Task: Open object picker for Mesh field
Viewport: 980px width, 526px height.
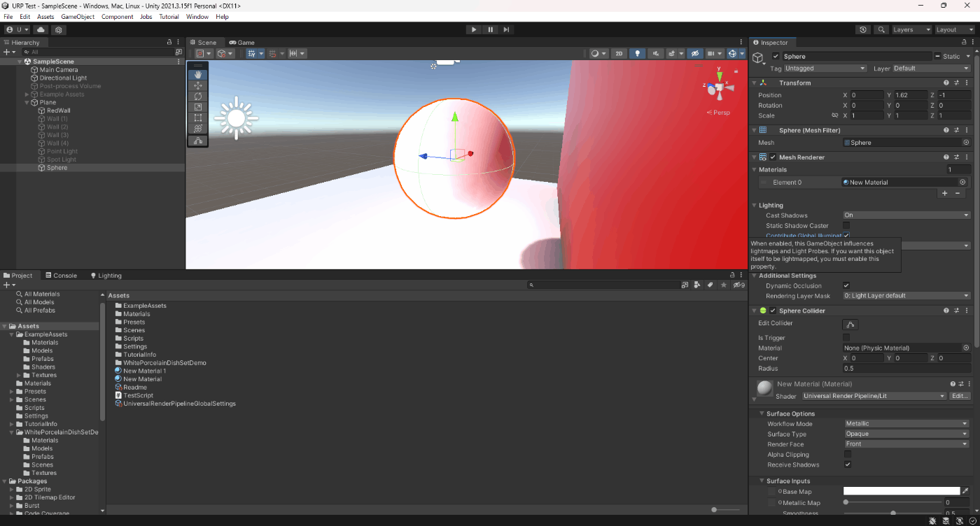Action: (966, 143)
